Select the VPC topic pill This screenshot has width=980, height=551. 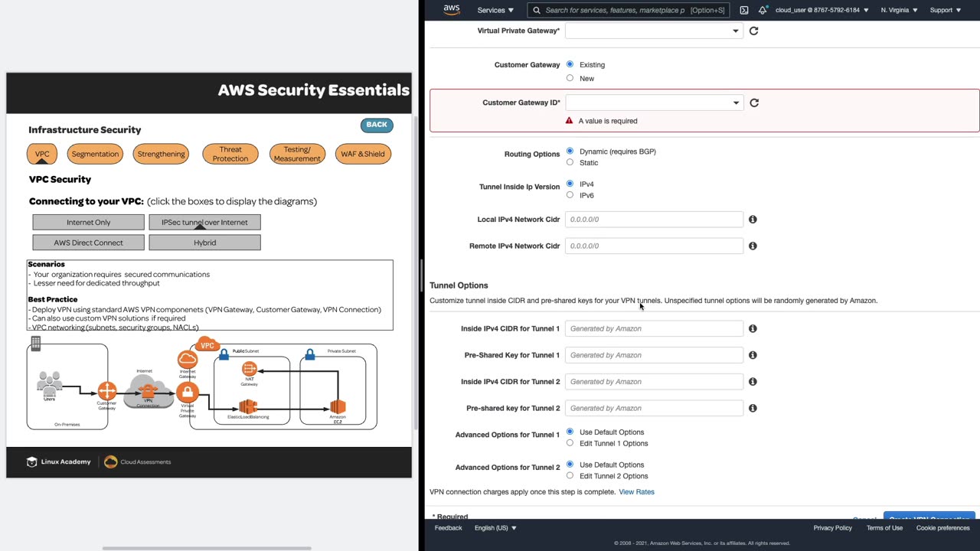click(x=42, y=154)
